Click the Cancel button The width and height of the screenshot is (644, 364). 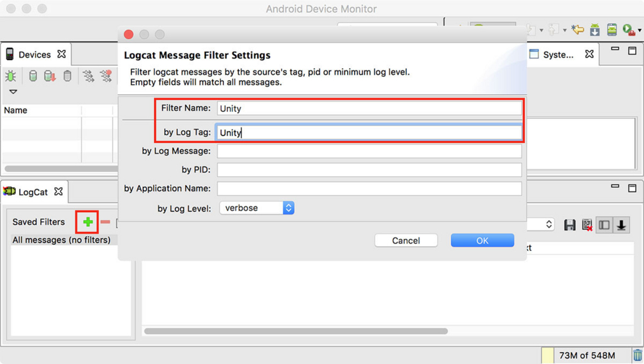pos(406,241)
